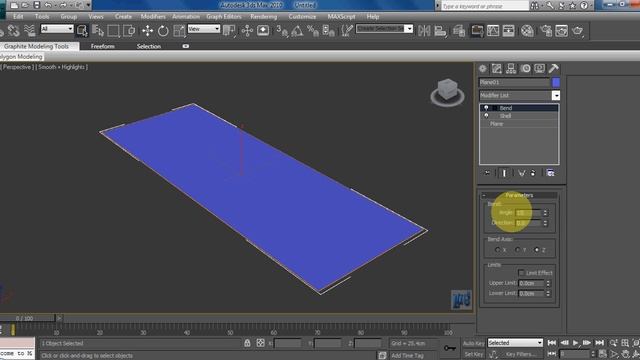Click the Set Key button
The image size is (640, 360).
coord(473,354)
